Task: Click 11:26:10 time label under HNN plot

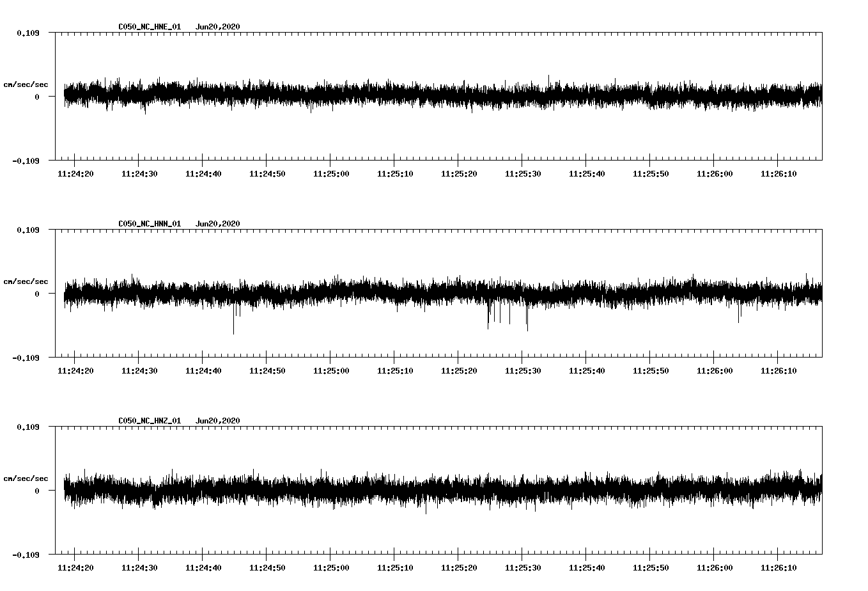Action: [779, 371]
